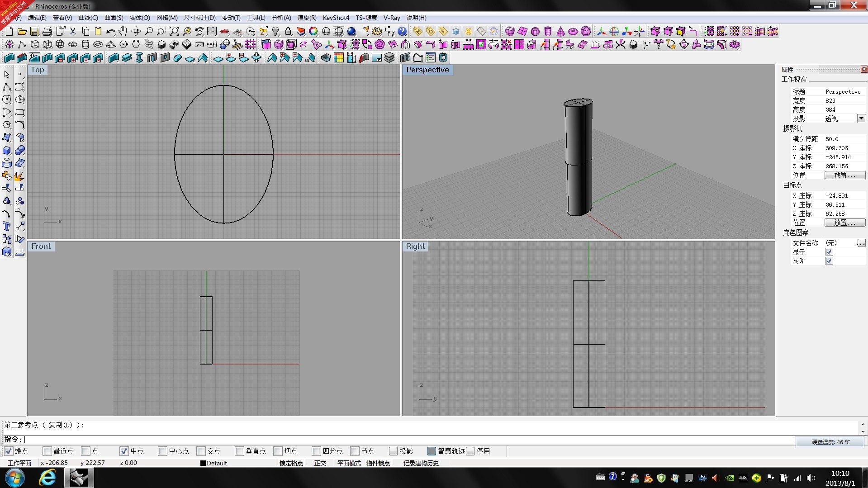Click the command input field

pyautogui.click(x=407, y=439)
